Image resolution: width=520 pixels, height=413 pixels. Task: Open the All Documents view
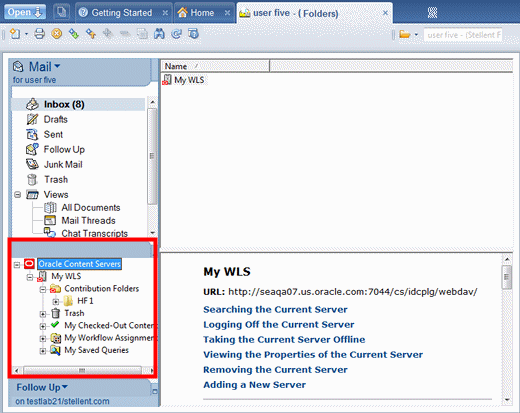tap(91, 208)
